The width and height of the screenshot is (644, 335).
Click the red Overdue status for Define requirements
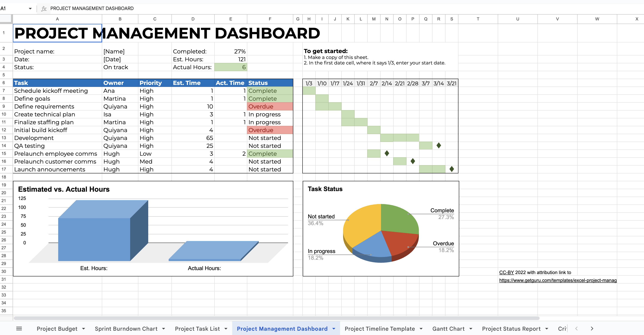[270, 107]
